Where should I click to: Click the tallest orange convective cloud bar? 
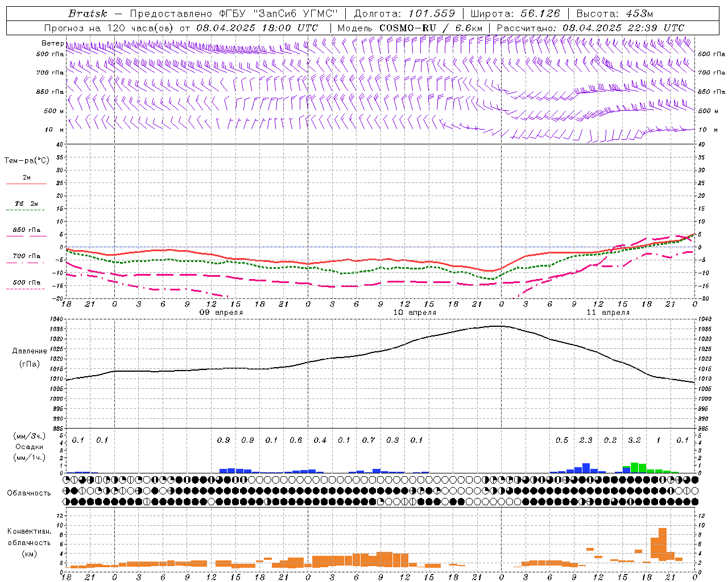click(662, 544)
